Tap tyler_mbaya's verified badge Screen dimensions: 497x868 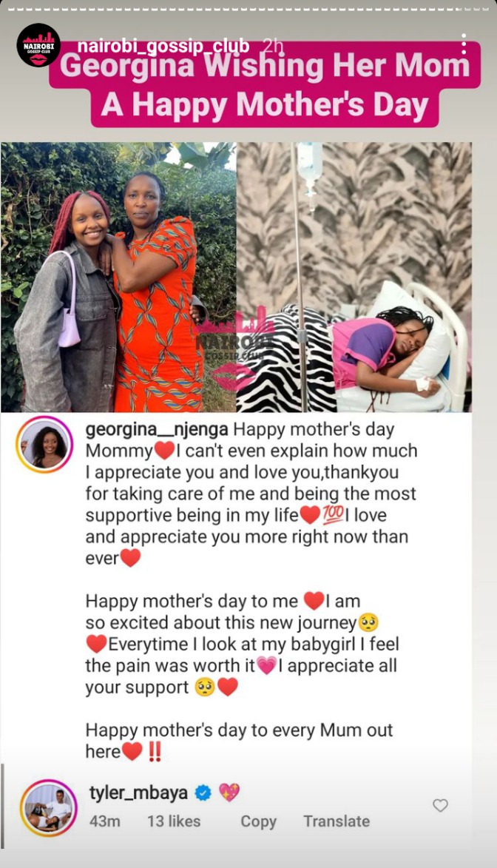[203, 793]
